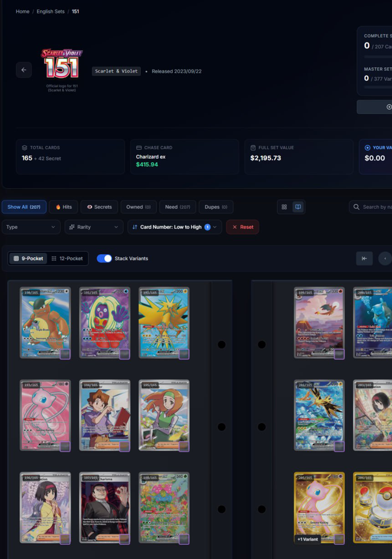Click the $415.94 chase card price
The height and width of the screenshot is (559, 392).
click(x=147, y=165)
